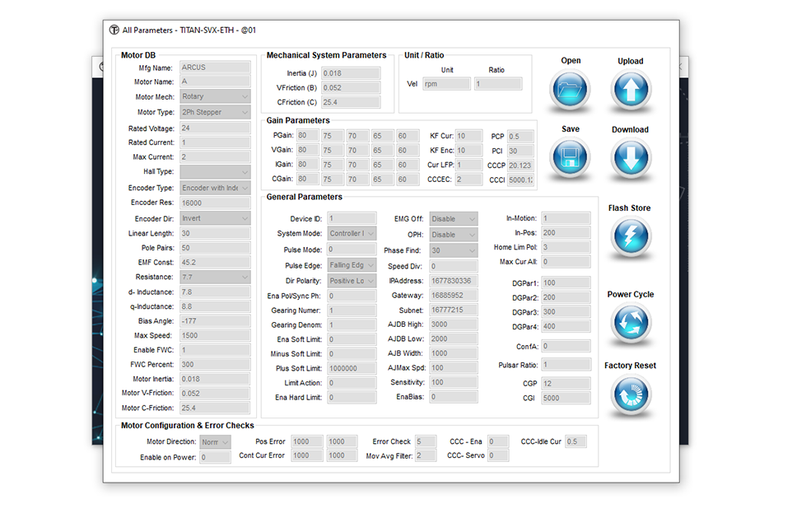Expand the Encoder Dir dropdown
Screen dimensions: 797x532
[215, 219]
